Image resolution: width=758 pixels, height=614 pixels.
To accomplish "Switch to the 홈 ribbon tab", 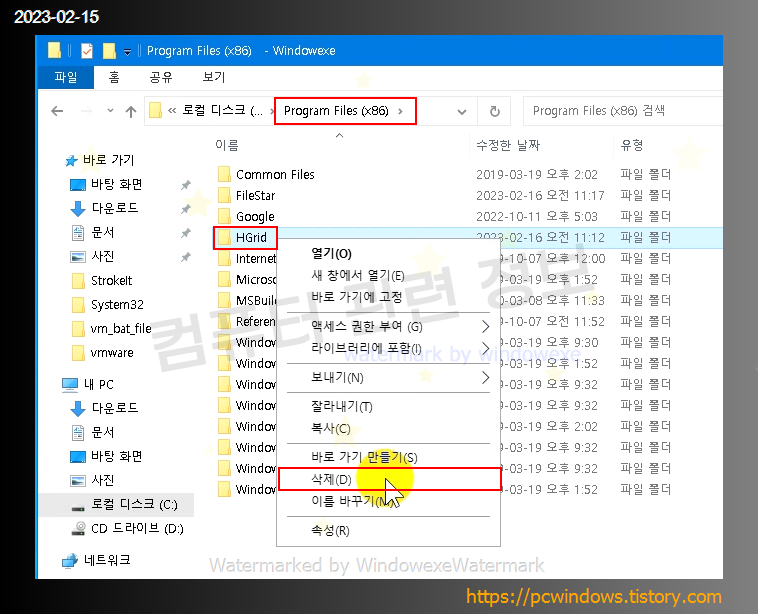I will (x=114, y=77).
